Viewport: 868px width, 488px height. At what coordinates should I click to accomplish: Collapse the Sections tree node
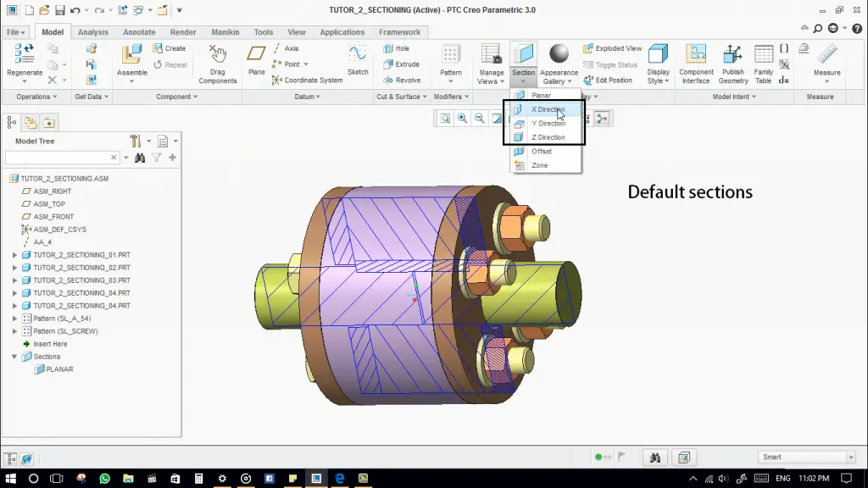pos(14,357)
